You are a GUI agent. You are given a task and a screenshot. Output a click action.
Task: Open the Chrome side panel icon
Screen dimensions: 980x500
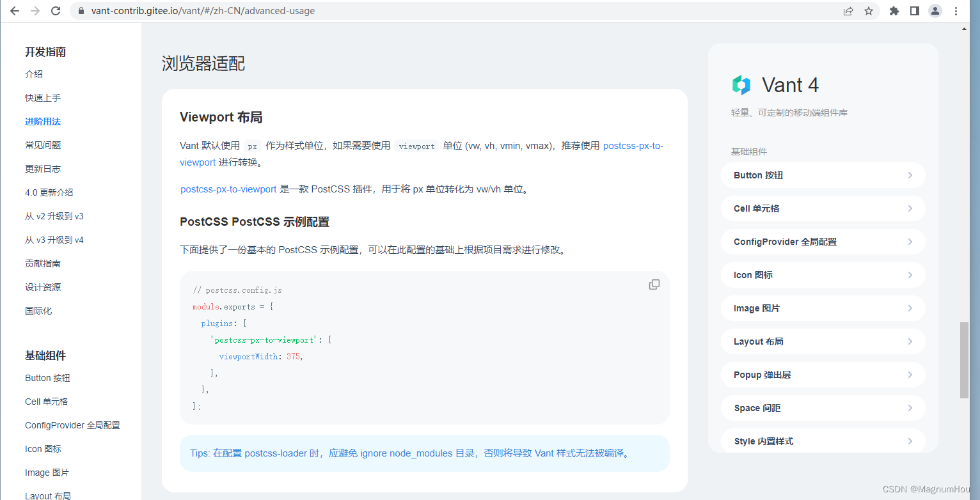pos(915,10)
